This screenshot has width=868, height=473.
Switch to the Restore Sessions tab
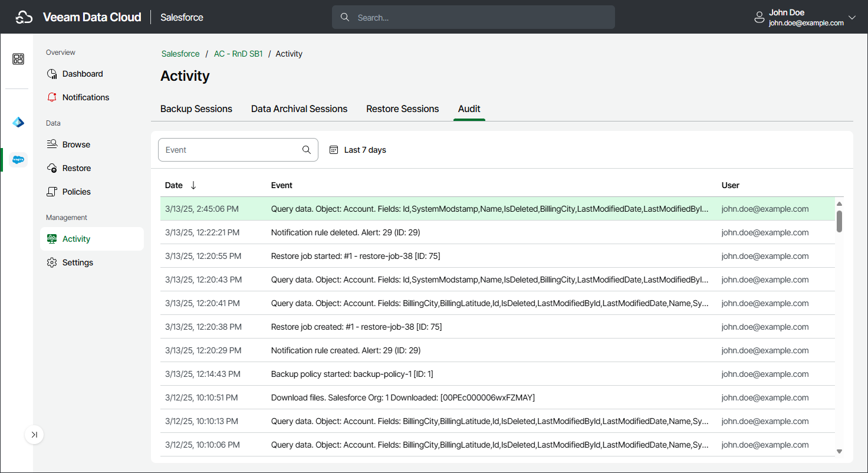[x=403, y=109]
